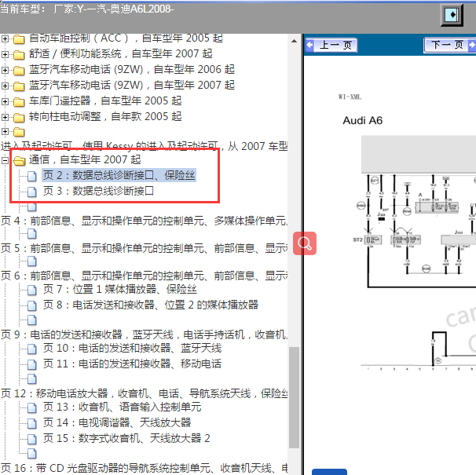The height and width of the screenshot is (475, 476).
Task: Go to previous page with 上一页 button
Action: 331,46
